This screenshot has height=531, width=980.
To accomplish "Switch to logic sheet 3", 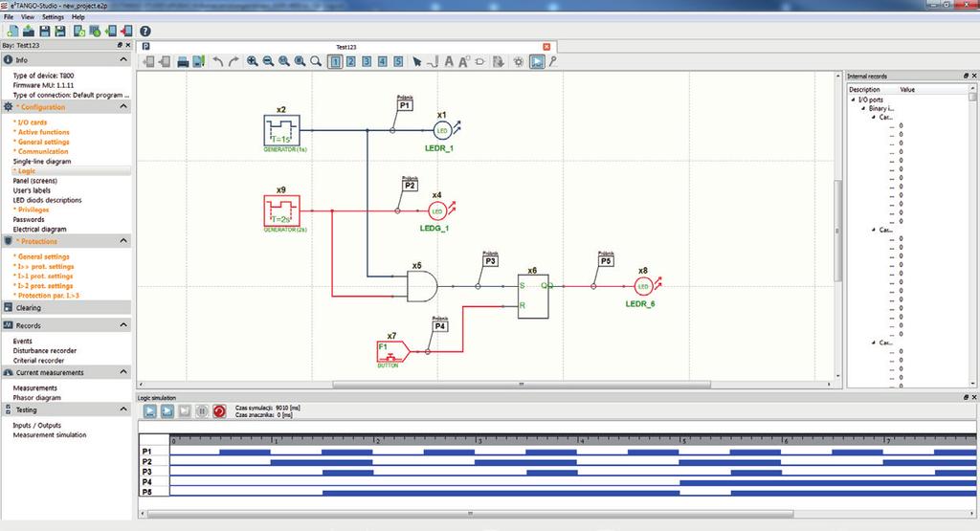I will pyautogui.click(x=367, y=61).
